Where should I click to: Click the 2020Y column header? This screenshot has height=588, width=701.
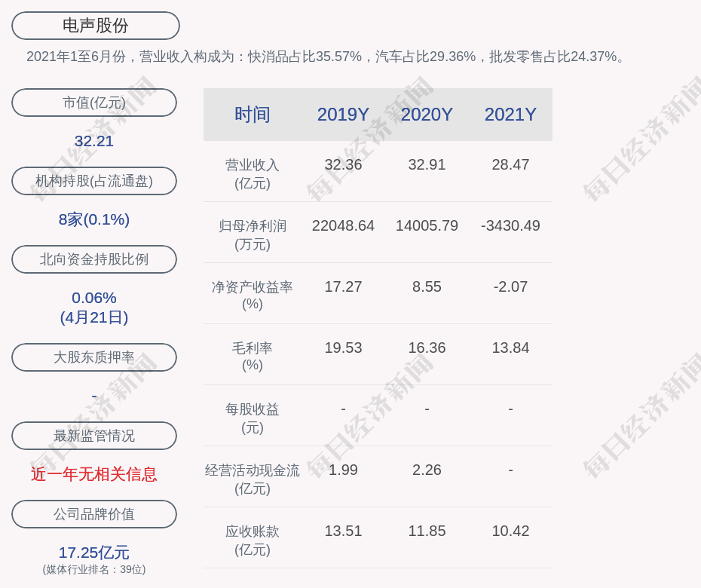427,115
